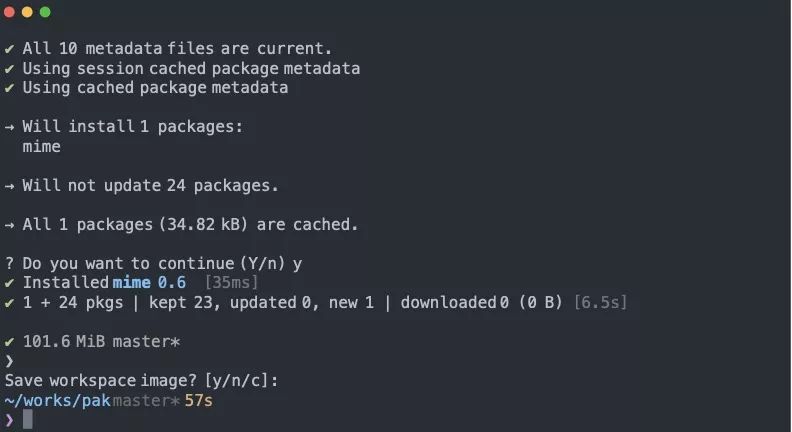Image resolution: width=792 pixels, height=432 pixels.
Task: Click arrow beside "Will install 1 packages"
Action: pyautogui.click(x=9, y=127)
